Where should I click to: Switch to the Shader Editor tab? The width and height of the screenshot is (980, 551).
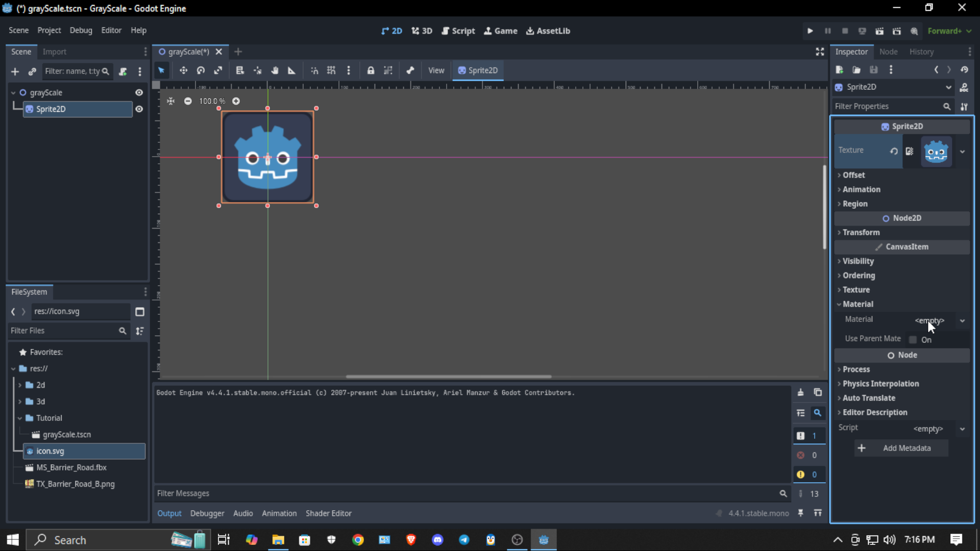pos(328,513)
